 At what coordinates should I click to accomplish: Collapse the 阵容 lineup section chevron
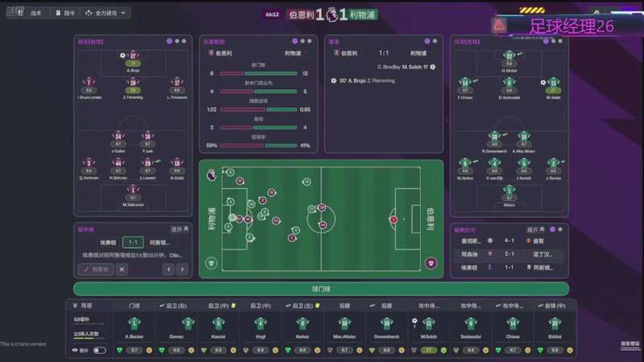pos(75,306)
